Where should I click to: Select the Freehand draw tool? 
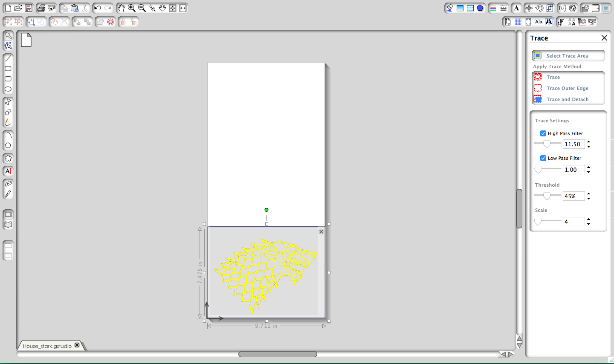click(x=8, y=122)
